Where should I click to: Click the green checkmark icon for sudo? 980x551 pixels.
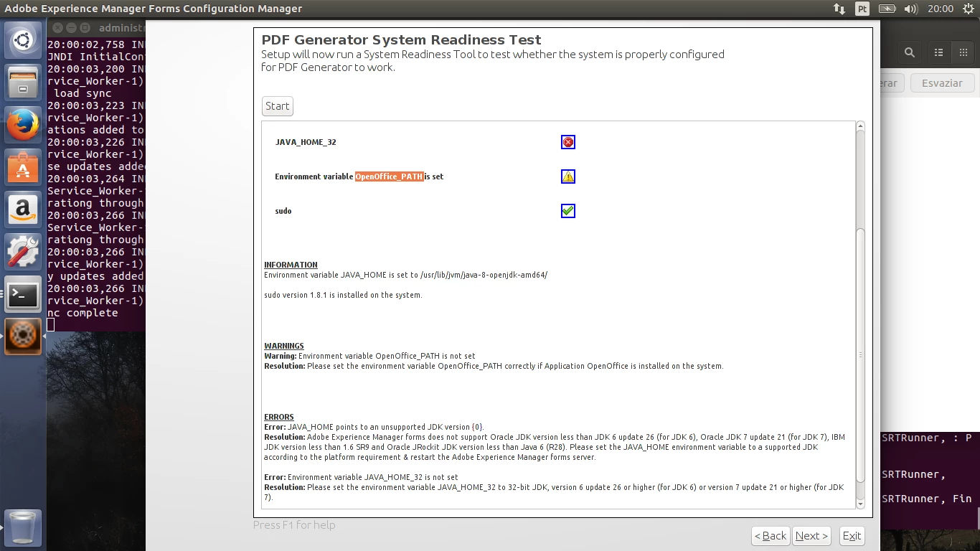click(568, 211)
